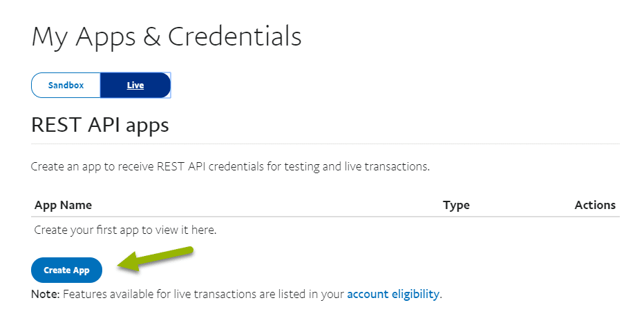Click the Actions column header
The height and width of the screenshot is (316, 644).
(594, 205)
